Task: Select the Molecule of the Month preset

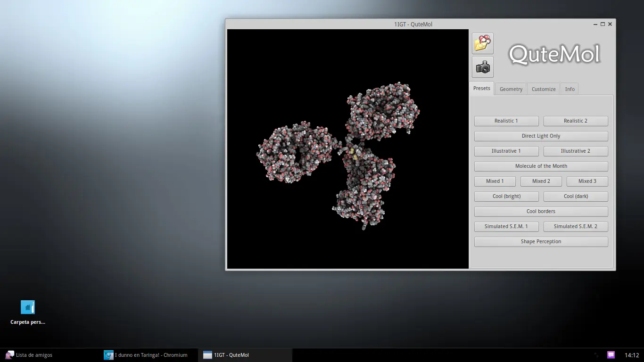Action: coord(541,166)
